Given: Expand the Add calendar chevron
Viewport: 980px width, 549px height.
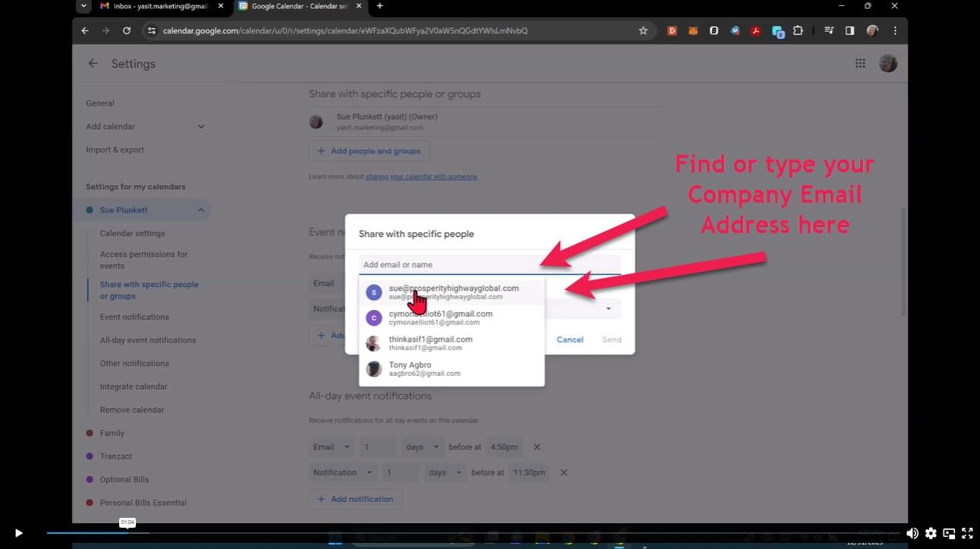Looking at the screenshot, I should [200, 127].
